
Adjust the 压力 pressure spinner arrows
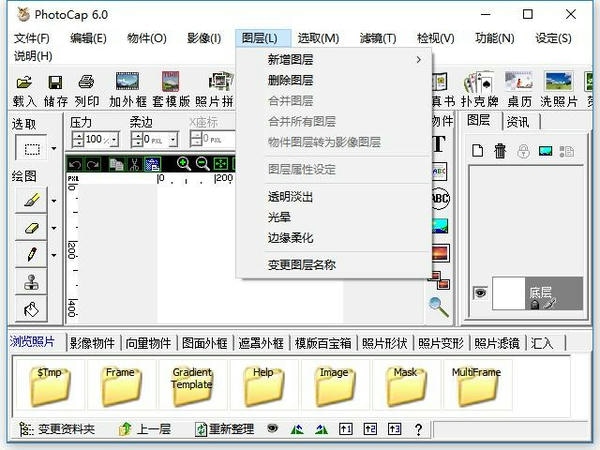coord(78,140)
